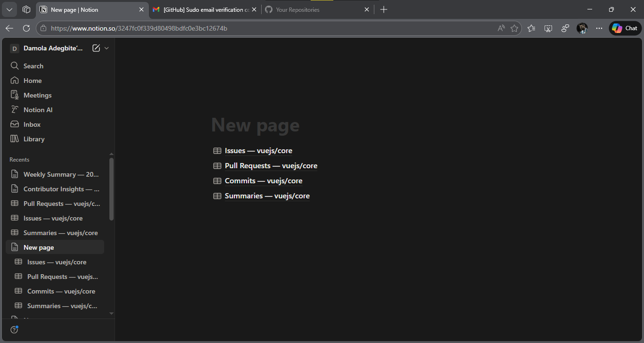This screenshot has height=343, width=644.
Task: Open the screenshot capture toolbar icon
Action: (x=548, y=28)
